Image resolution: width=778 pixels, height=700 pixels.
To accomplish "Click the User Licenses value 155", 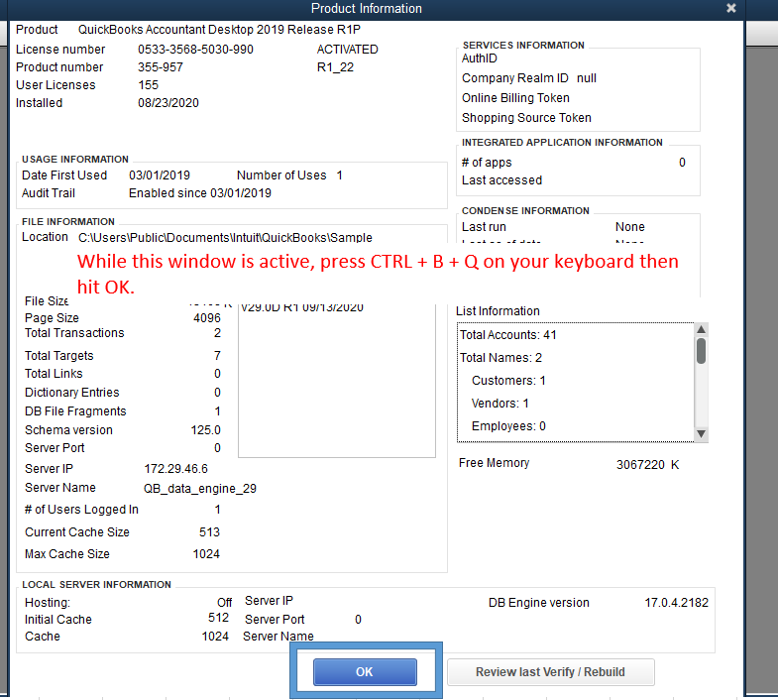I will pyautogui.click(x=149, y=85).
